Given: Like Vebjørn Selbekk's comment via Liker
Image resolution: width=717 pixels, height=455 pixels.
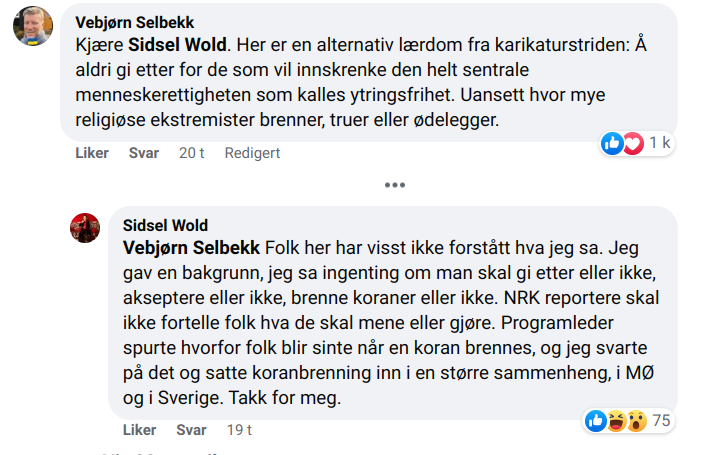Looking at the screenshot, I should [x=92, y=153].
